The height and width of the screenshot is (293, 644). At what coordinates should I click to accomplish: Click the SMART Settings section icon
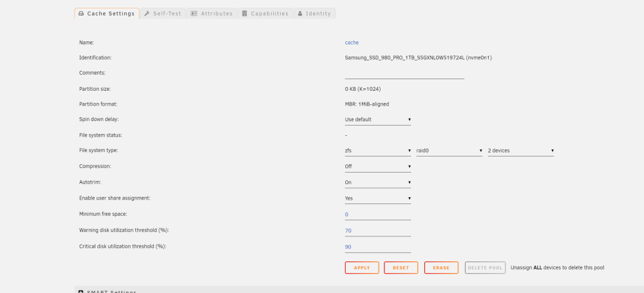81,291
